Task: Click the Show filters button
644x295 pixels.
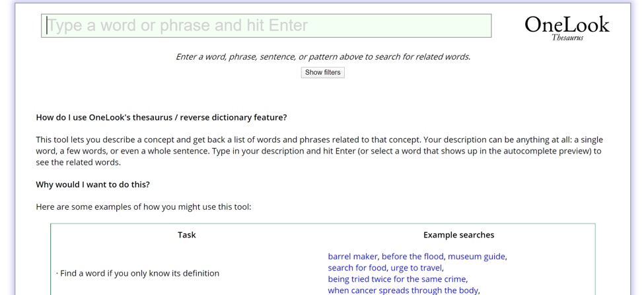Action: (323, 72)
